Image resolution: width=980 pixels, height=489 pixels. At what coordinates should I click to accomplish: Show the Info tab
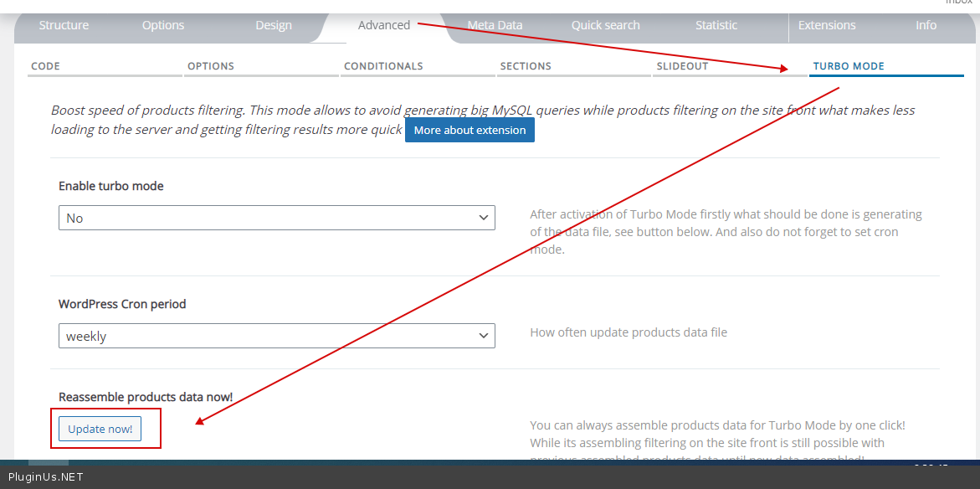click(x=926, y=25)
